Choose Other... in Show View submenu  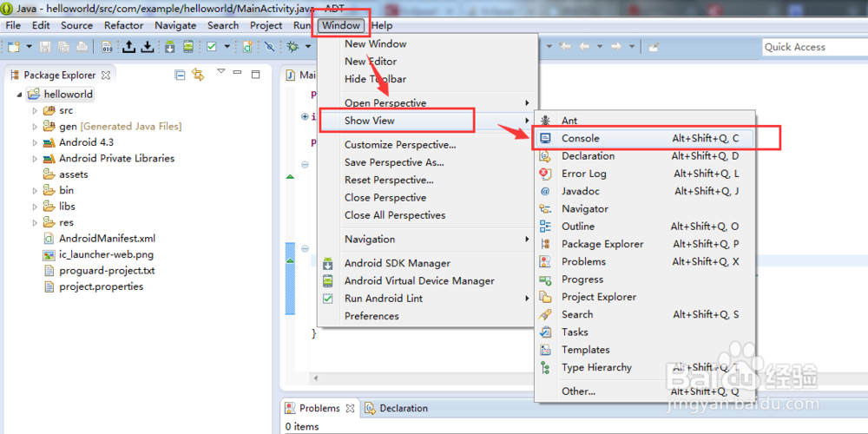645,391
